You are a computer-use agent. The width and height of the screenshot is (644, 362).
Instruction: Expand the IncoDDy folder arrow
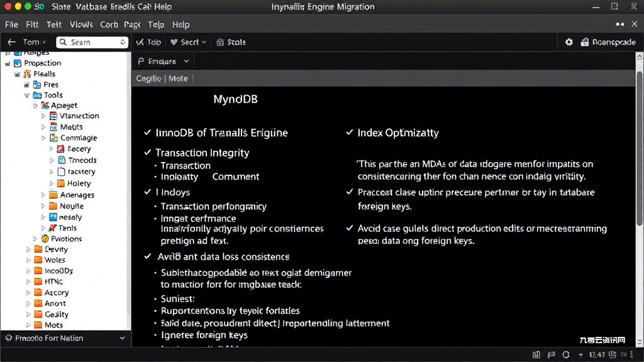(x=28, y=271)
